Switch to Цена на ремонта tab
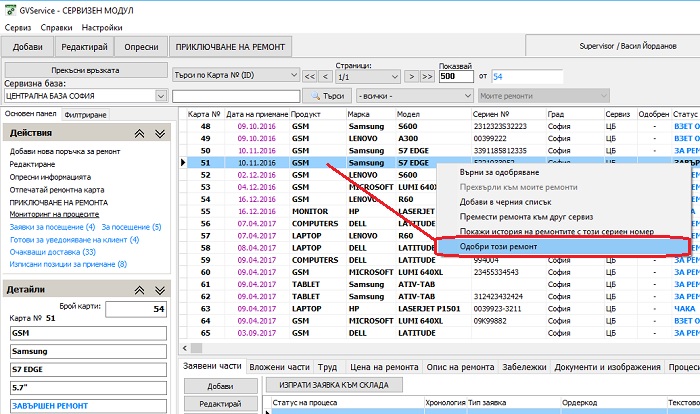700x414 pixels. point(384,367)
